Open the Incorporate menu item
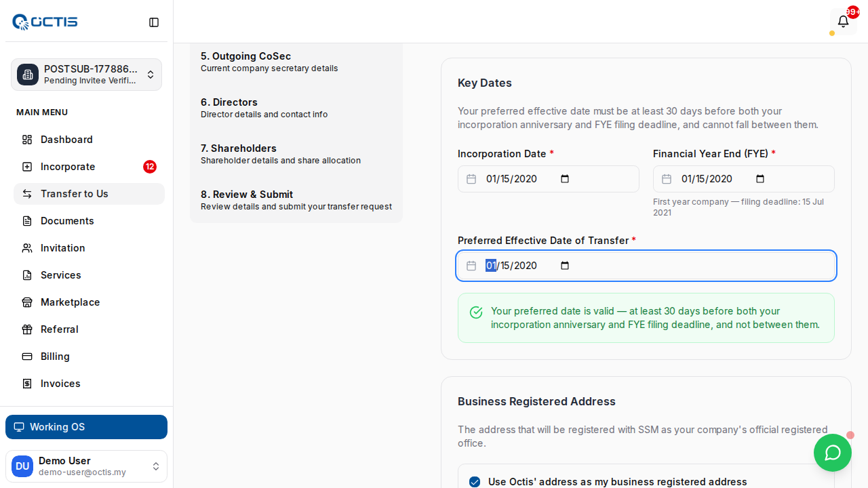 point(89,167)
